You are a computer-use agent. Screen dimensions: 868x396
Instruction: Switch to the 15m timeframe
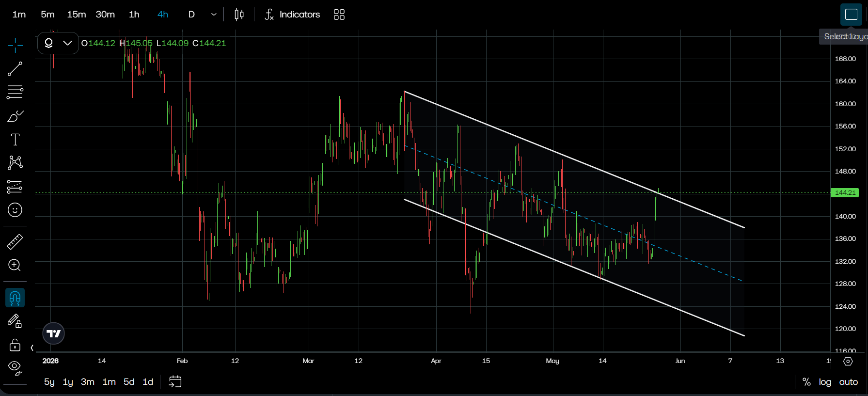click(x=77, y=15)
